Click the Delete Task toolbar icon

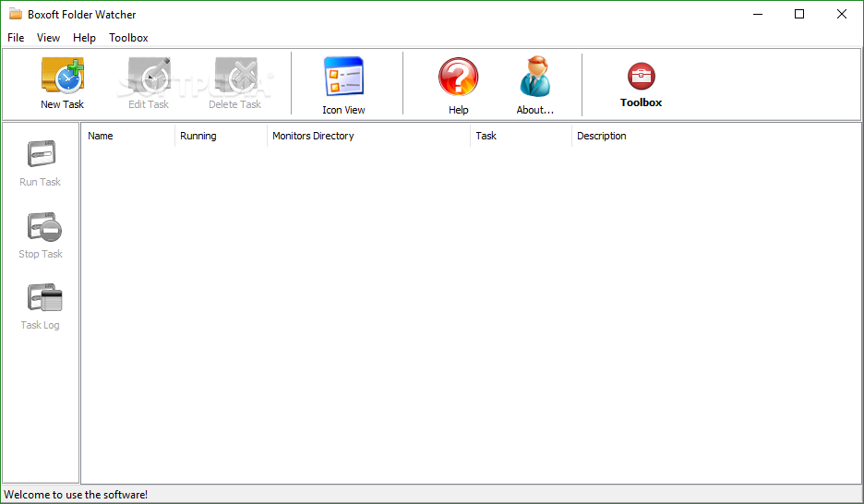[x=235, y=77]
